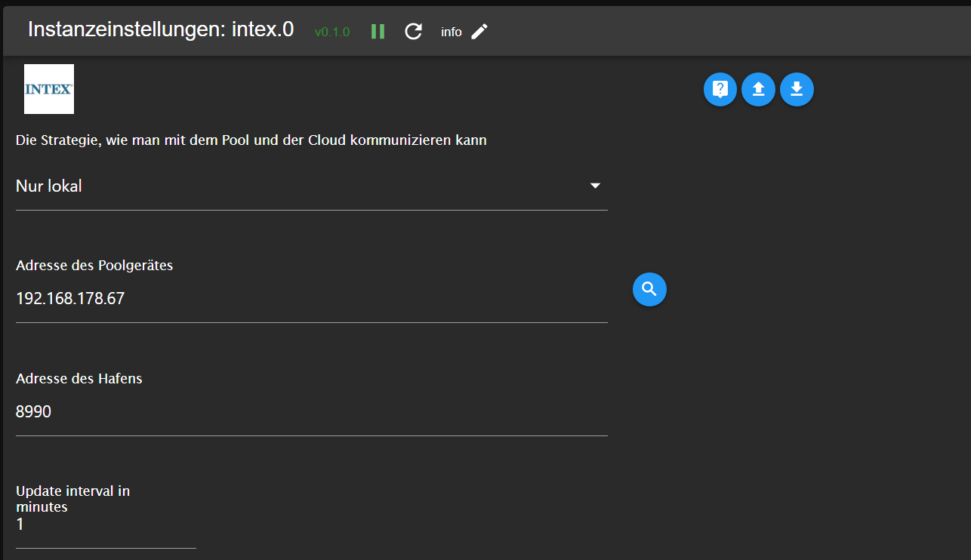The width and height of the screenshot is (971, 560).
Task: Click the 'Adresse des Poolgerätes' label
Action: (94, 266)
